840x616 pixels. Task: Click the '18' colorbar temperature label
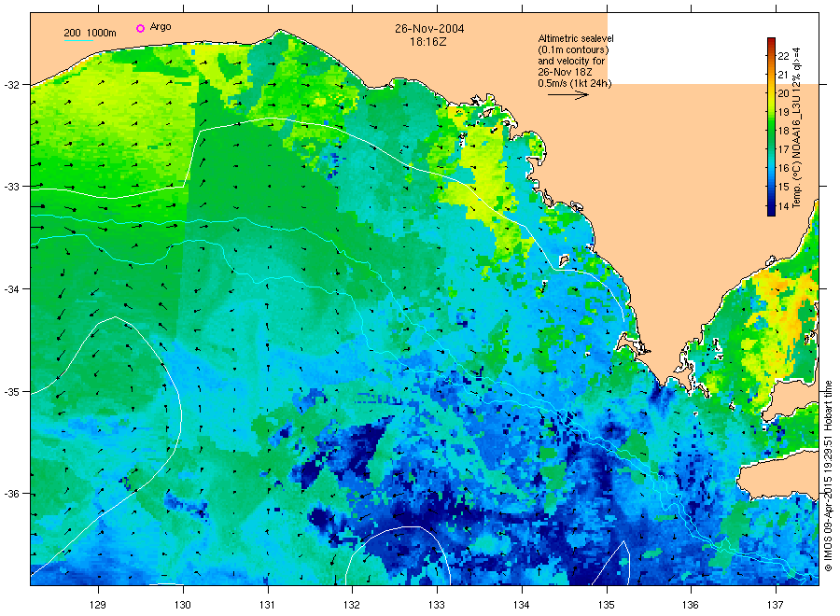(783, 131)
